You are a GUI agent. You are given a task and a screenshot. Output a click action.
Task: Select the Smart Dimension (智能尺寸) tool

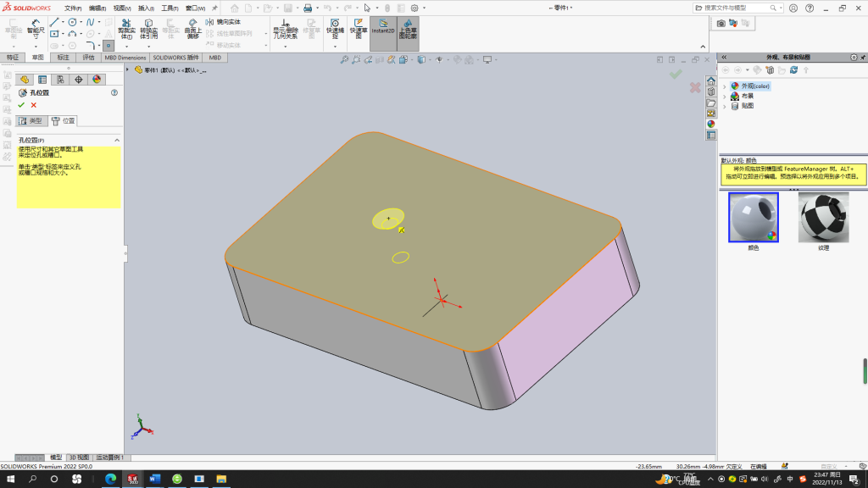36,29
